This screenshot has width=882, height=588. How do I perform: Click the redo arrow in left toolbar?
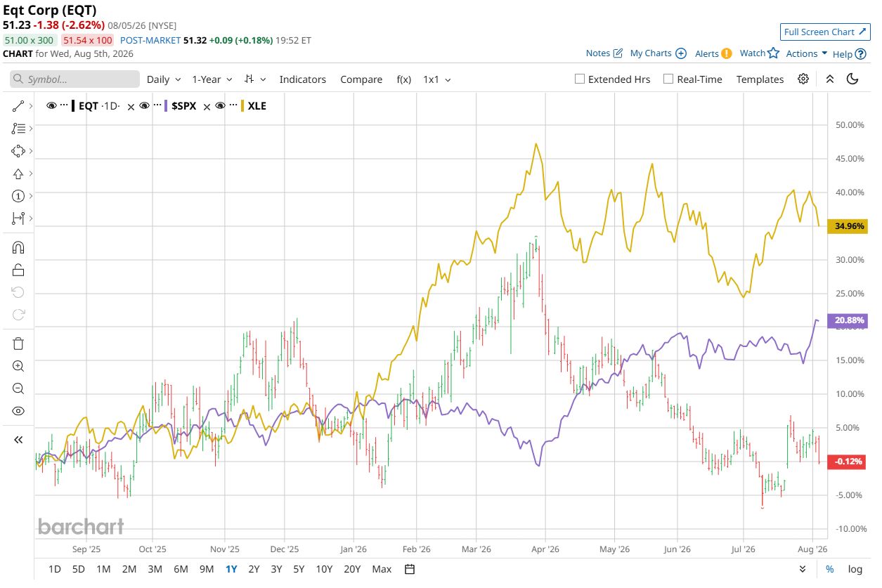click(18, 315)
